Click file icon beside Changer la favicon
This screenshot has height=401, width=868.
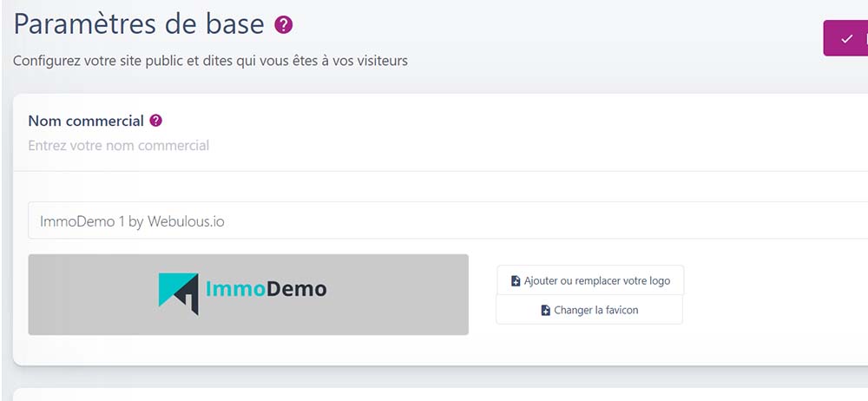coord(545,310)
